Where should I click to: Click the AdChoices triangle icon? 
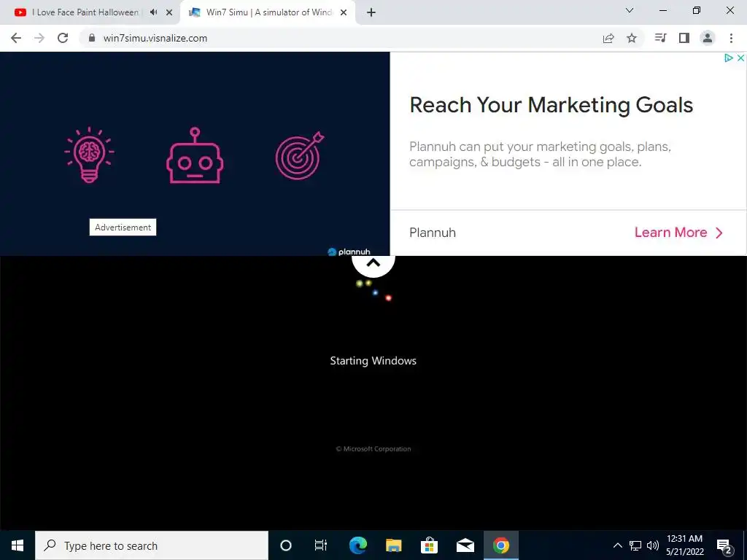point(729,58)
